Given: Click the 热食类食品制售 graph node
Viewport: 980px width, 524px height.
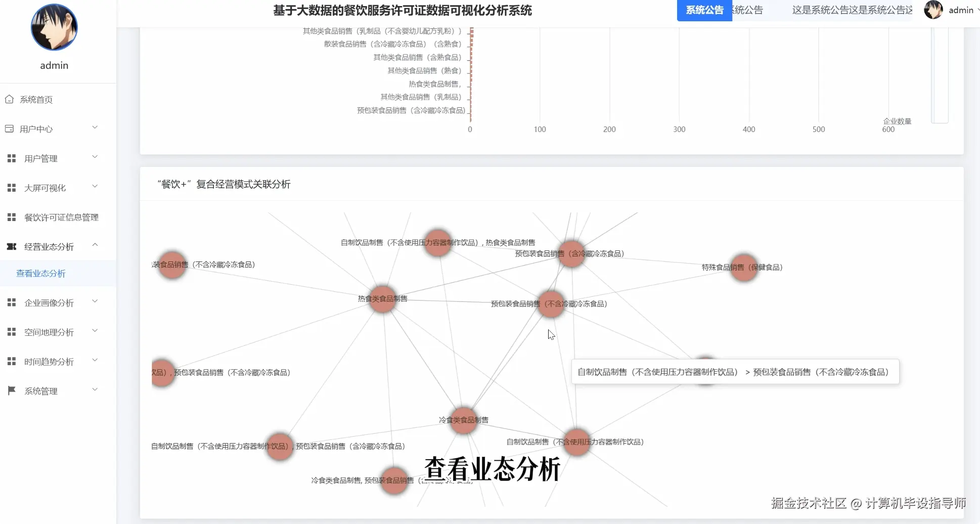Looking at the screenshot, I should point(382,298).
